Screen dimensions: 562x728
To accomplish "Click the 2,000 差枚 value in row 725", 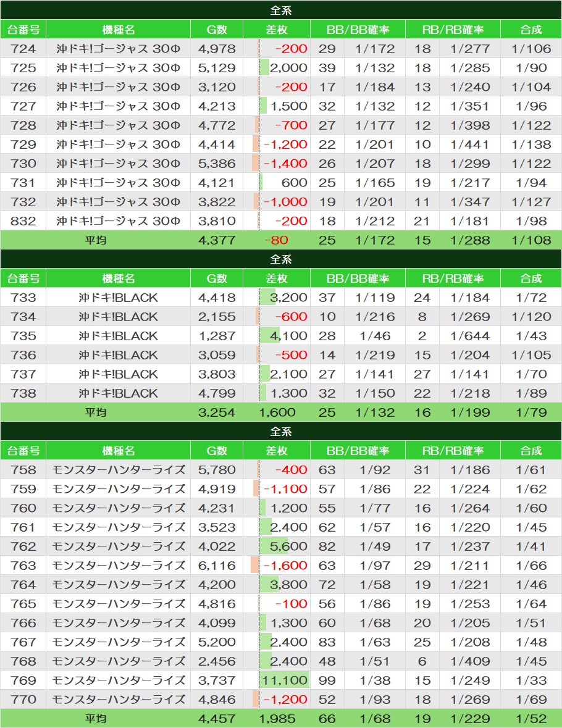I will [288, 68].
